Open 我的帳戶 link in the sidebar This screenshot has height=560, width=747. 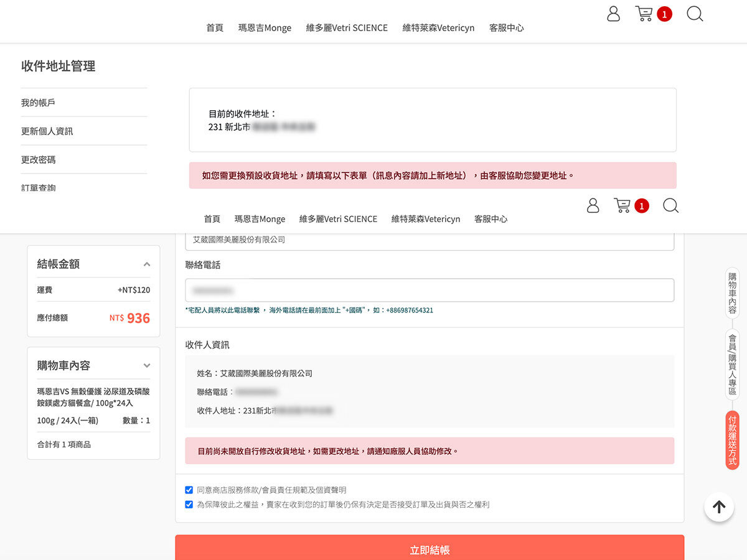click(x=39, y=103)
